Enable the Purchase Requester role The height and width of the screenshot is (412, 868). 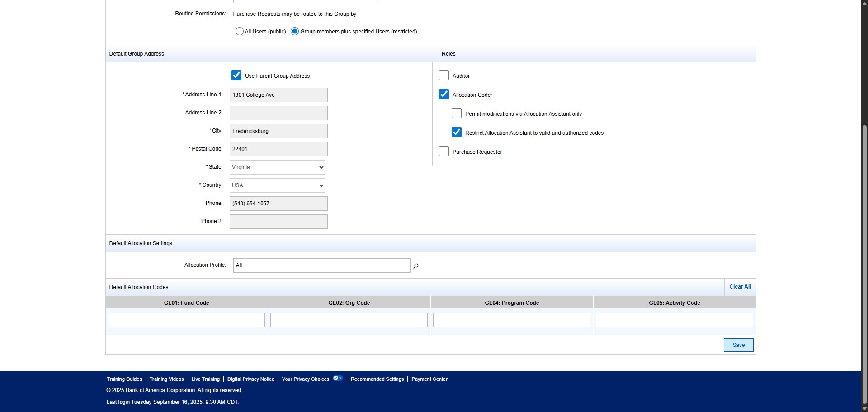click(444, 152)
